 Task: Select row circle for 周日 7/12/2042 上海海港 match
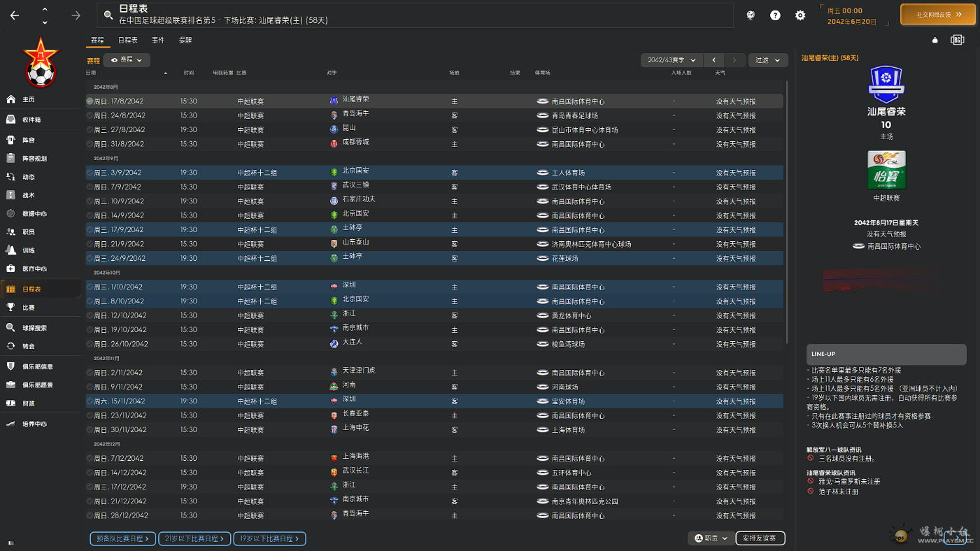(90, 459)
